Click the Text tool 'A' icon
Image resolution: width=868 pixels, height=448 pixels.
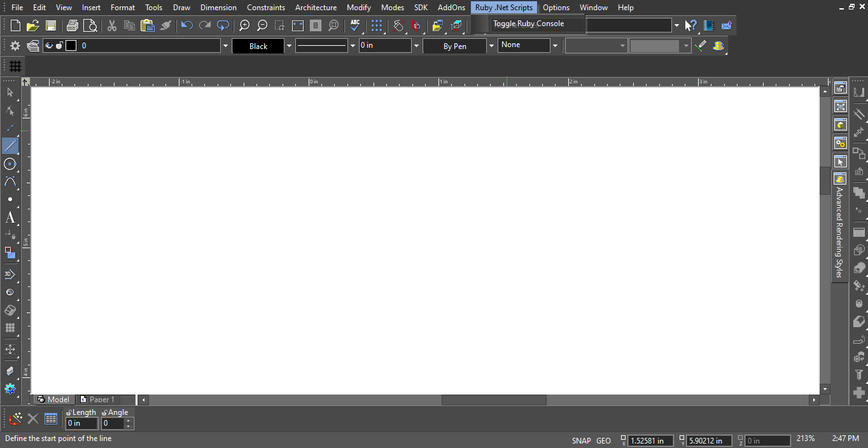[x=10, y=218]
